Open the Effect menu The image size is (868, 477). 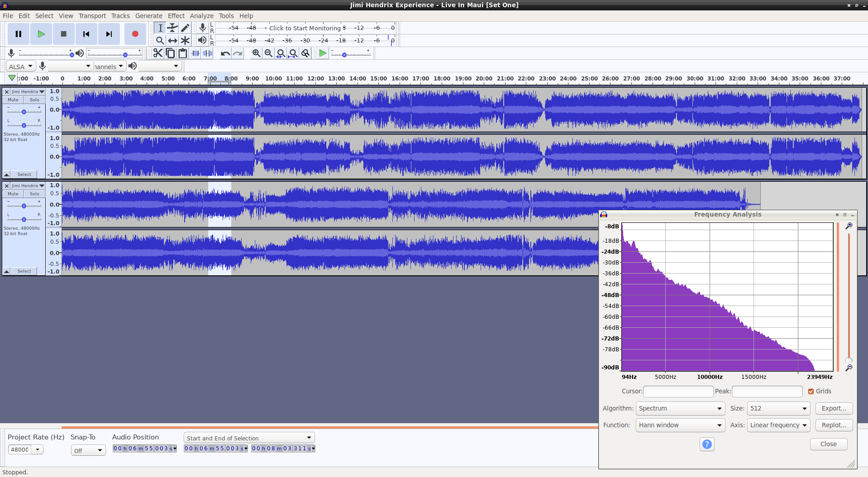click(x=176, y=16)
